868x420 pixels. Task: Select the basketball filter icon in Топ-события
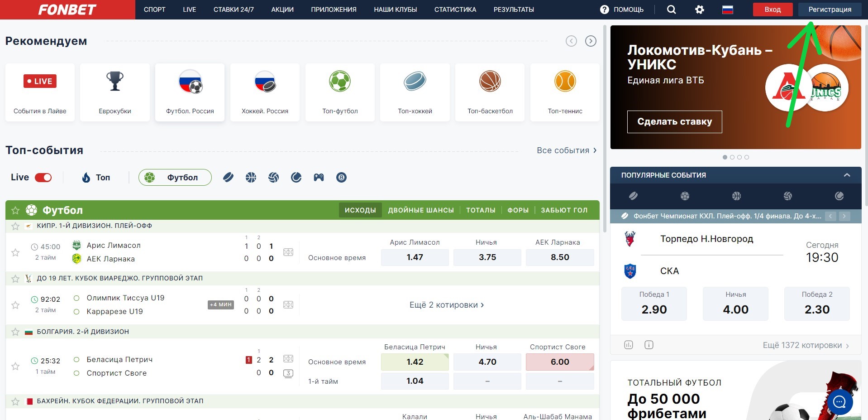point(251,178)
